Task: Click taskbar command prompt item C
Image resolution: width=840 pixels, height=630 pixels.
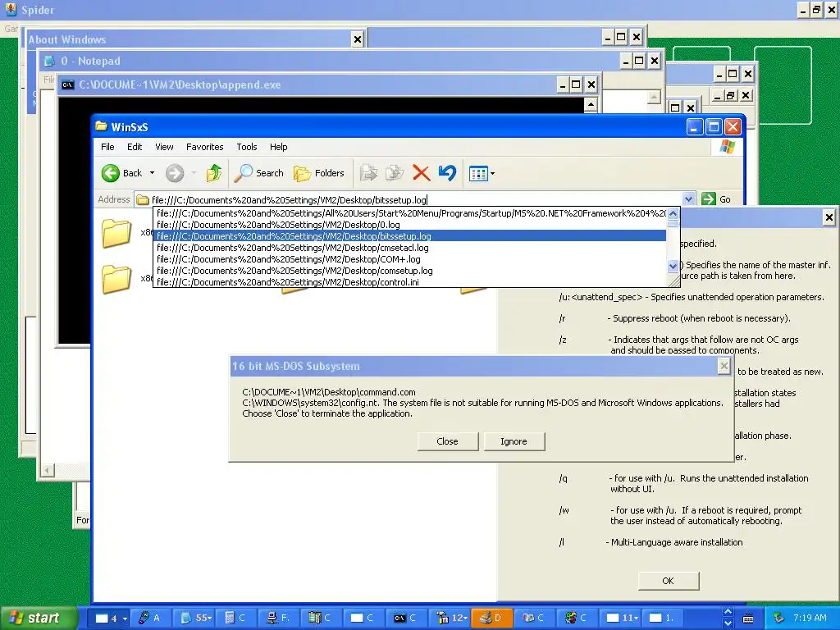Action: (x=405, y=619)
